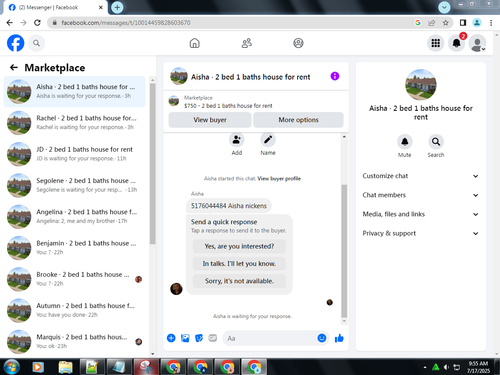Open a new browser tab with plus
This screenshot has height=375, width=500.
pos(117,7)
